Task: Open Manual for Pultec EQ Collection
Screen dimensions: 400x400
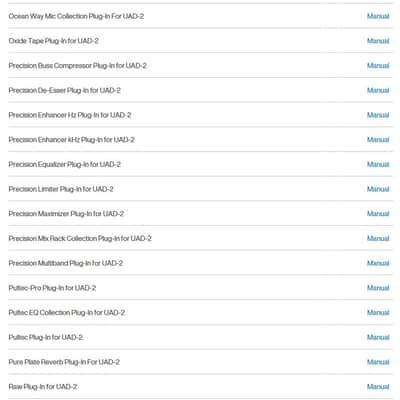Action: (378, 312)
